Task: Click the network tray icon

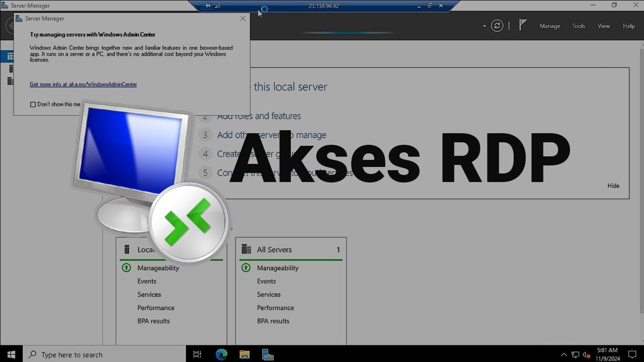Action: click(x=576, y=355)
